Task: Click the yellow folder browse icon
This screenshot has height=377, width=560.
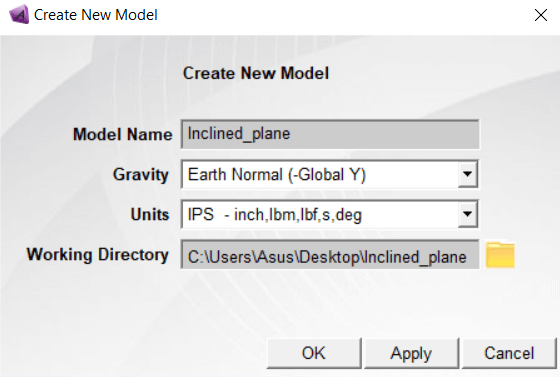Action: tap(500, 255)
